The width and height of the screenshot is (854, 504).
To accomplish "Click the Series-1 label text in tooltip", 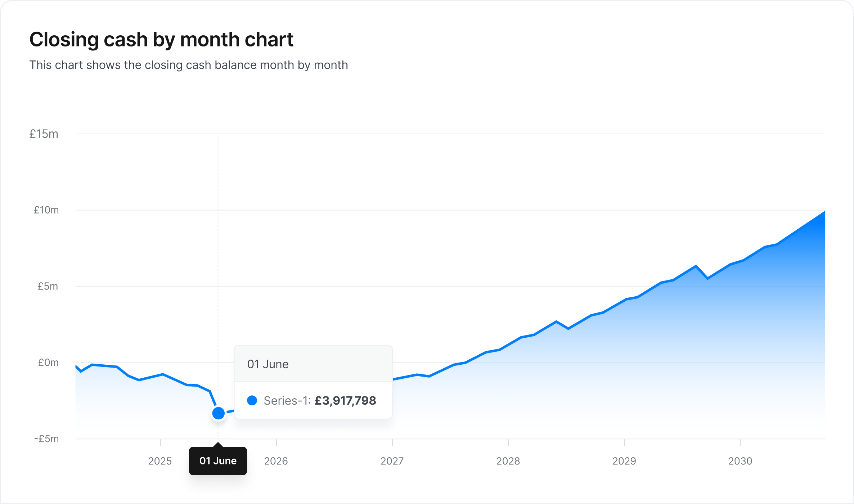I will click(x=287, y=401).
